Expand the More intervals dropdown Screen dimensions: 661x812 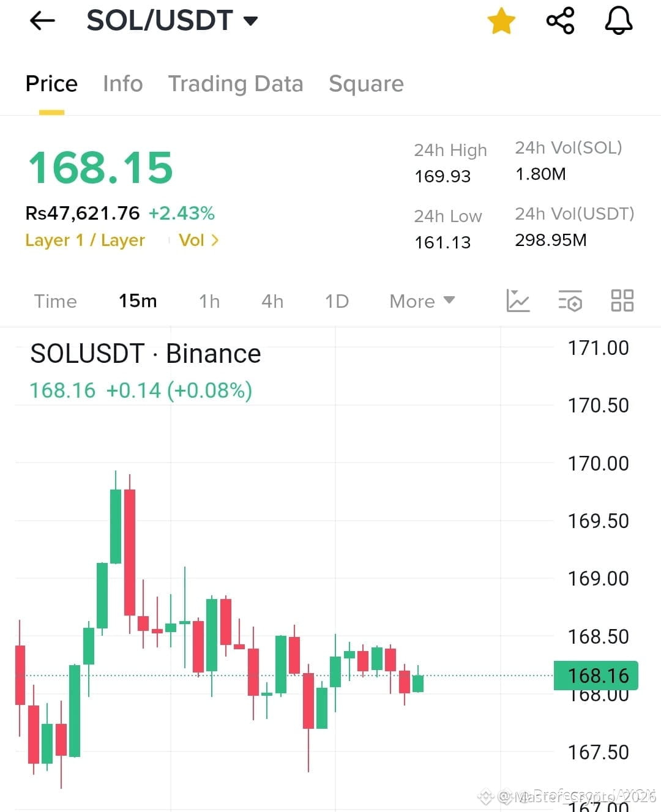[x=422, y=301]
